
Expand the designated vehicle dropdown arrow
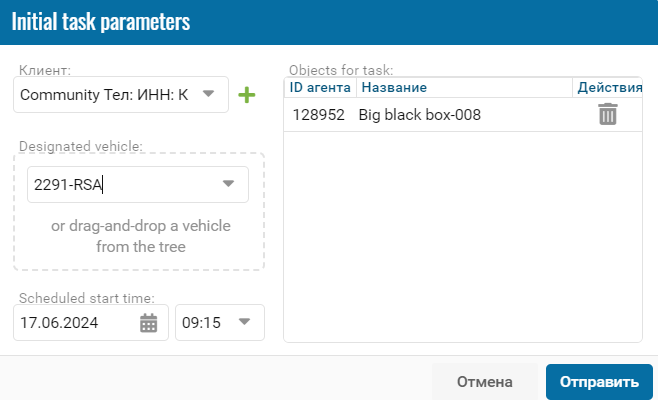pyautogui.click(x=228, y=183)
